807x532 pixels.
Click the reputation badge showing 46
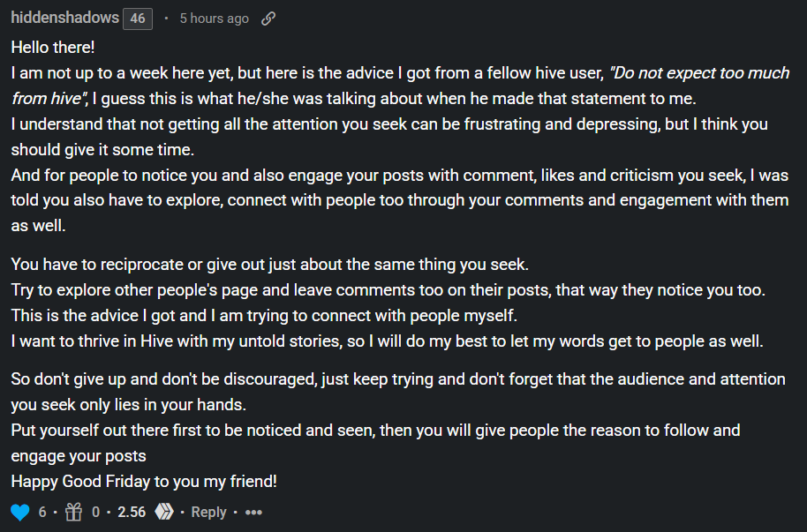point(138,19)
